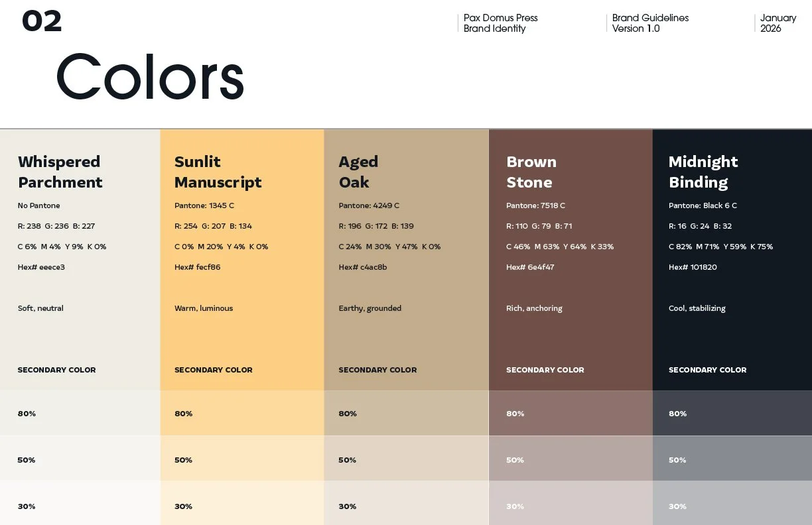The image size is (812, 525).
Task: Click the 50% tint of Brown Stone
Action: point(569,459)
